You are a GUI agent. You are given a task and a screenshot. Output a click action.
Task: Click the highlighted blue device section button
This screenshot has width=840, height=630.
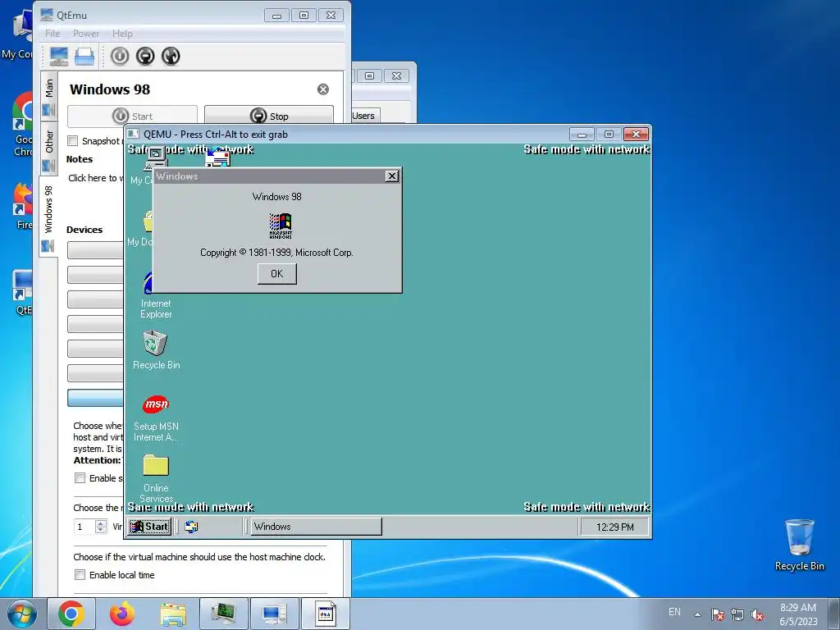[x=95, y=398]
